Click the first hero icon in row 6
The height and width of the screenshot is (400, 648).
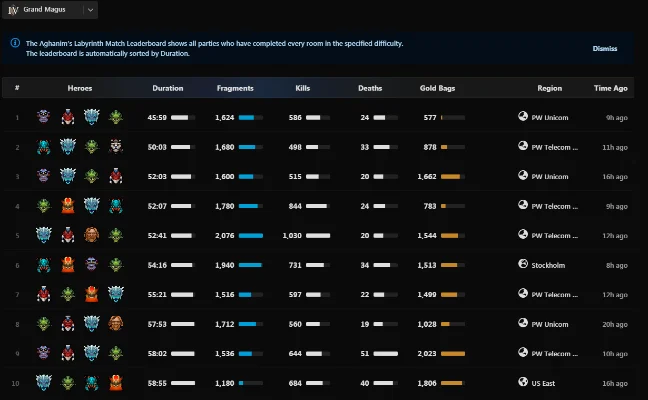coord(43,265)
